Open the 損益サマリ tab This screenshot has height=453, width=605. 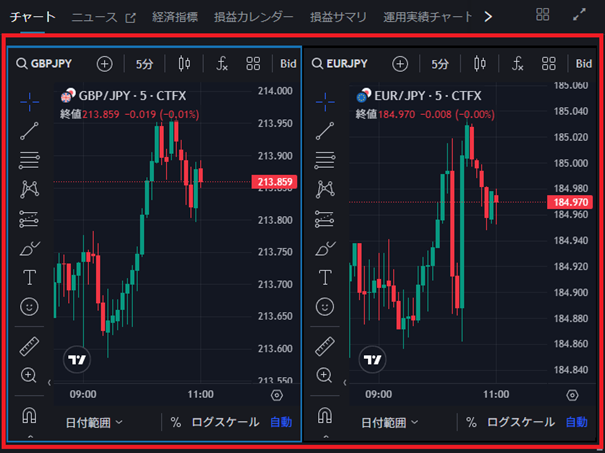pos(338,17)
